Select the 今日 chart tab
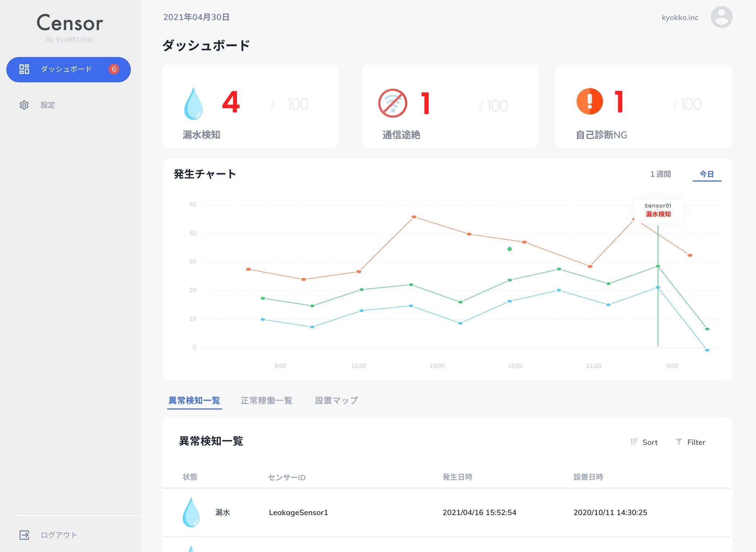 (x=707, y=174)
